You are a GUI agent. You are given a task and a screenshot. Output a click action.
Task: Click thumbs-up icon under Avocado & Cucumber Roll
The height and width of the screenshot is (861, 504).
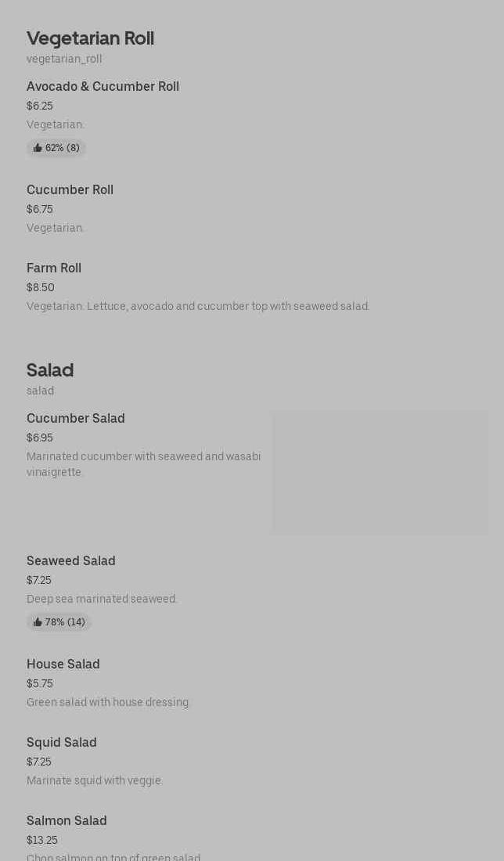(x=38, y=148)
